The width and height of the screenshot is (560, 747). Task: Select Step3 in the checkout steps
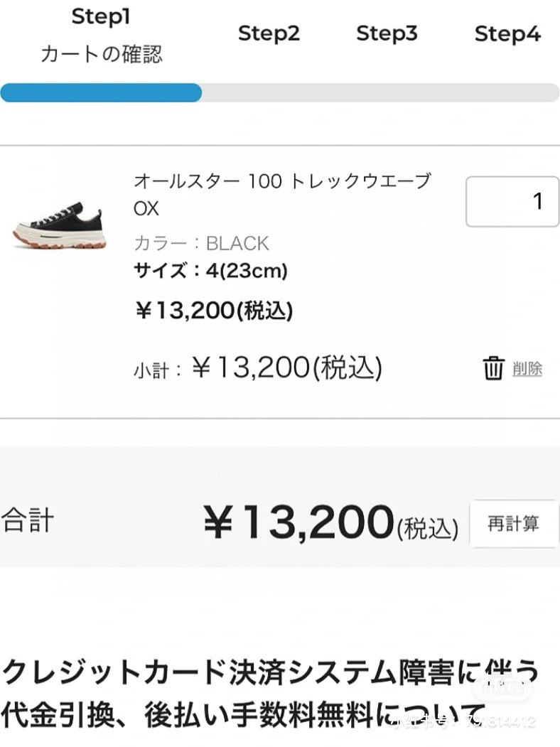point(387,33)
